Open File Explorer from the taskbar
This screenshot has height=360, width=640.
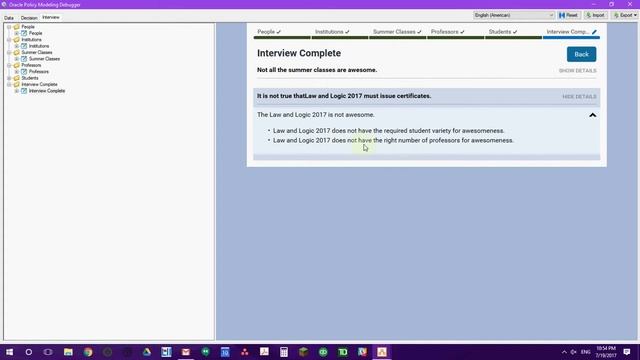point(68,352)
